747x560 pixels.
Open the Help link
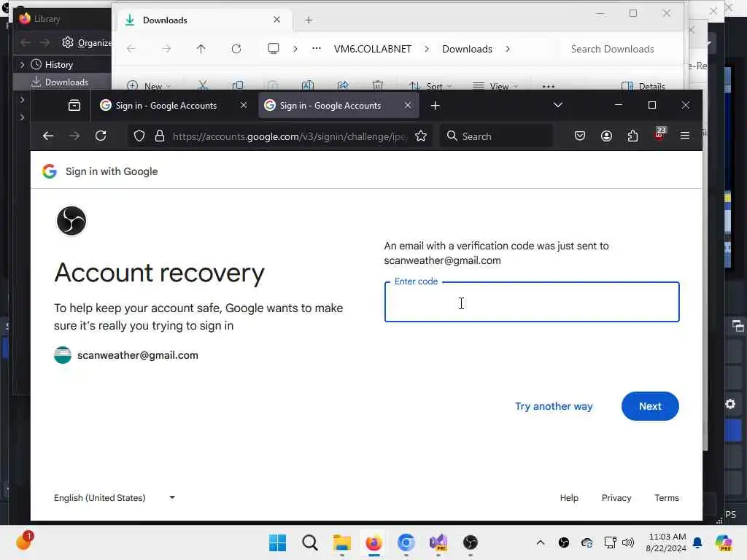(569, 497)
